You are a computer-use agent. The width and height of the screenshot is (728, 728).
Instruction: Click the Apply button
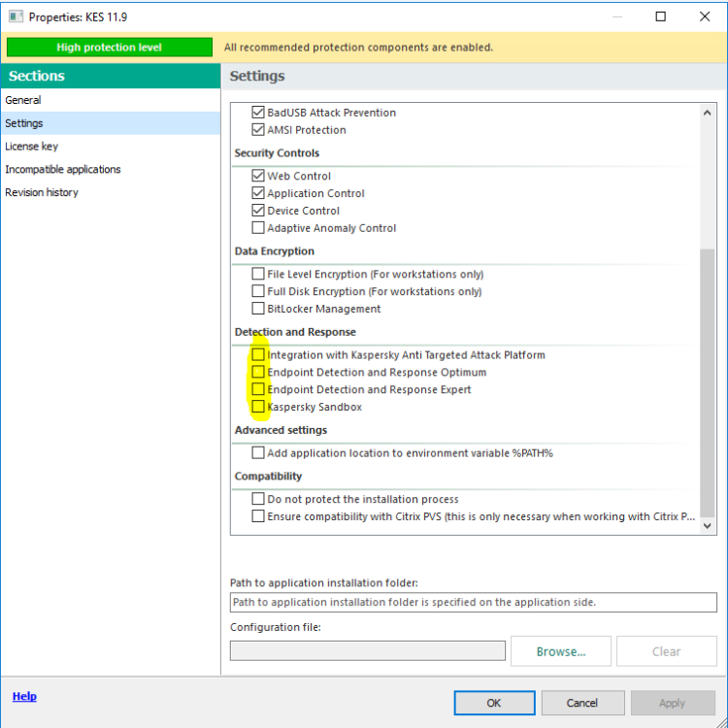[673, 703]
